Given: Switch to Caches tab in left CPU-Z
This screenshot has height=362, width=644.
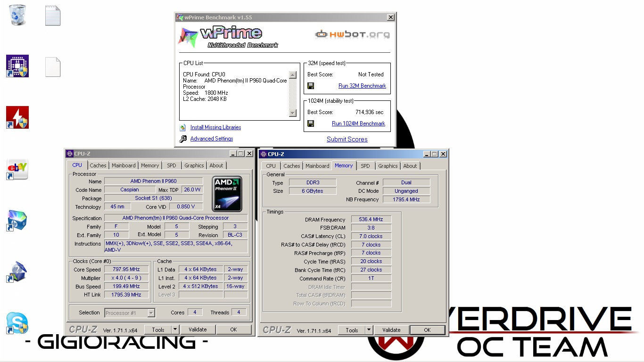Looking at the screenshot, I should pos(98,165).
